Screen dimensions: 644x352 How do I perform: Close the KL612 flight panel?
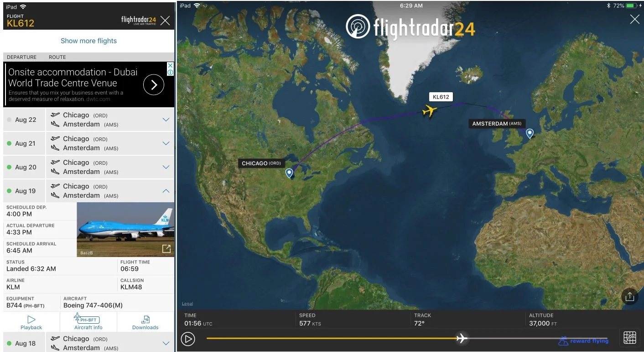click(165, 20)
